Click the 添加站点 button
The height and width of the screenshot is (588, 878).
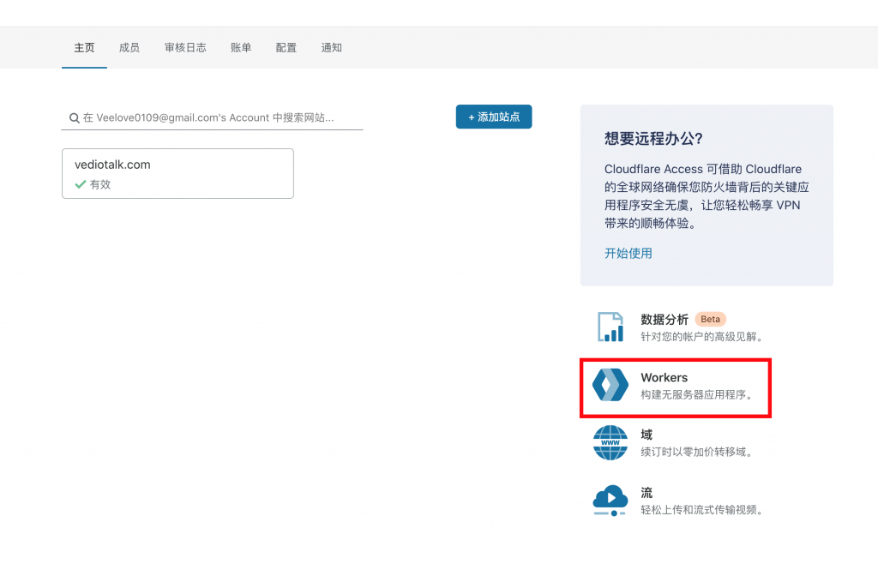[494, 117]
